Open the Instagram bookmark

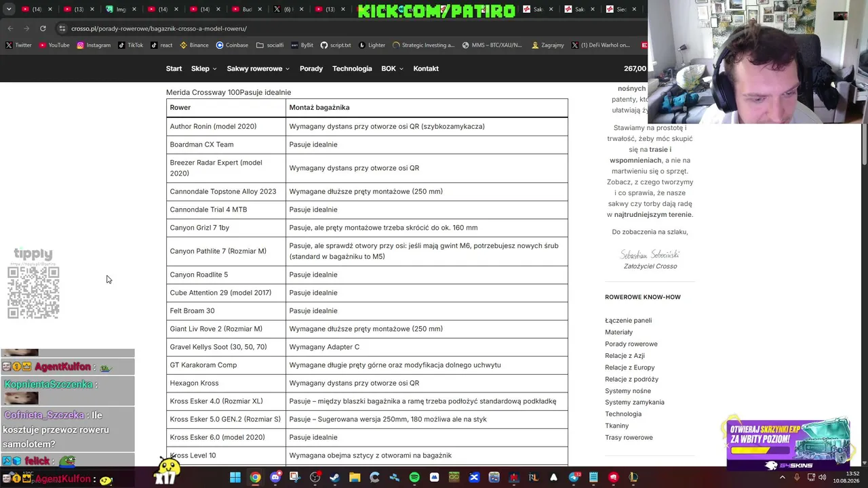point(94,45)
